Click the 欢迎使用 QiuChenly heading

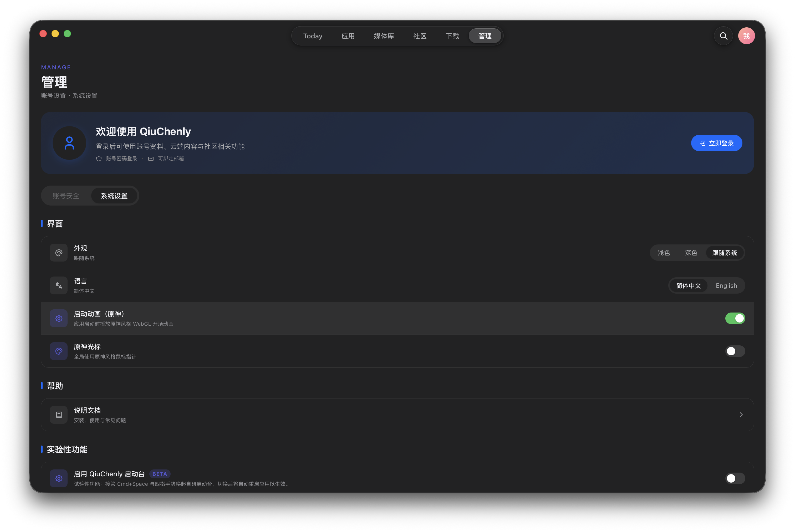[143, 132]
